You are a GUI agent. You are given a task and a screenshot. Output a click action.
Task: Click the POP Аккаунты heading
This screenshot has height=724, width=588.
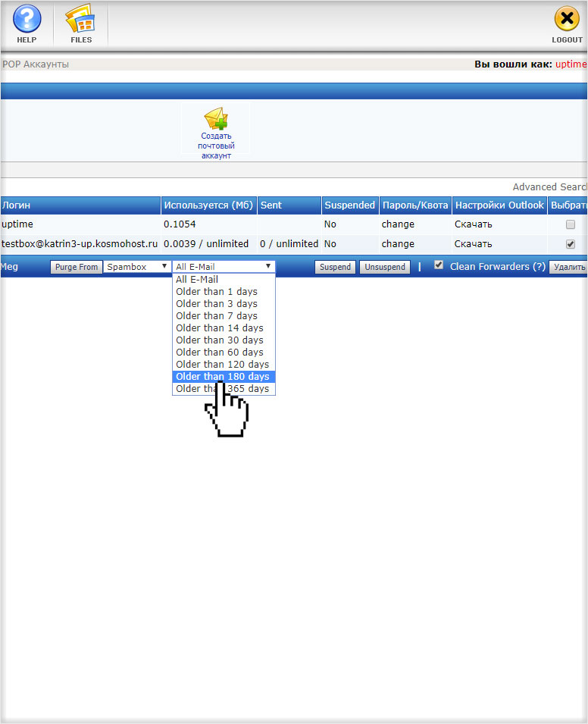tap(36, 64)
